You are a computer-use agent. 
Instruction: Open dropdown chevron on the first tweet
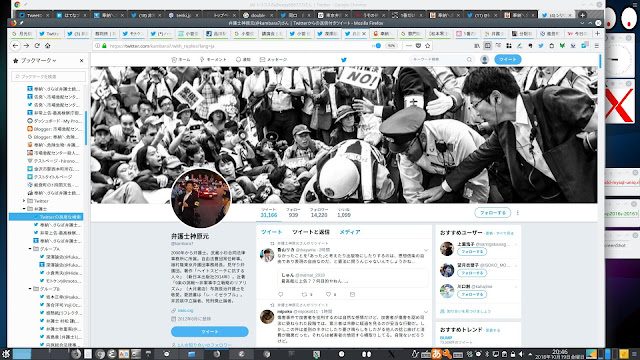[x=426, y=250]
